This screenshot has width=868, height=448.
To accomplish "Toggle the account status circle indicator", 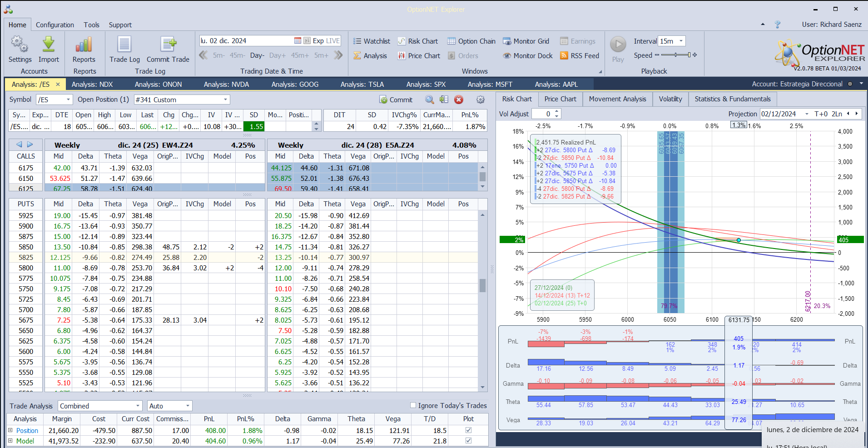I will tap(849, 84).
